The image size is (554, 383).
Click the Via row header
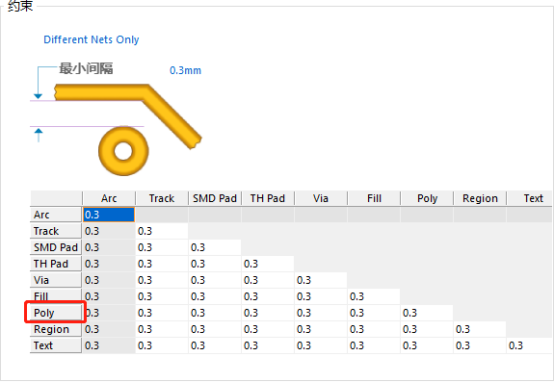coord(56,280)
